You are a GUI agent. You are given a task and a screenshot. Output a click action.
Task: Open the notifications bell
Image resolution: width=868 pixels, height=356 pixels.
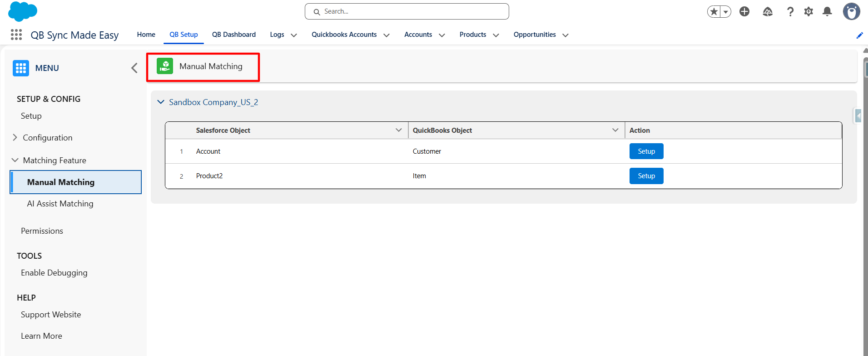(828, 11)
